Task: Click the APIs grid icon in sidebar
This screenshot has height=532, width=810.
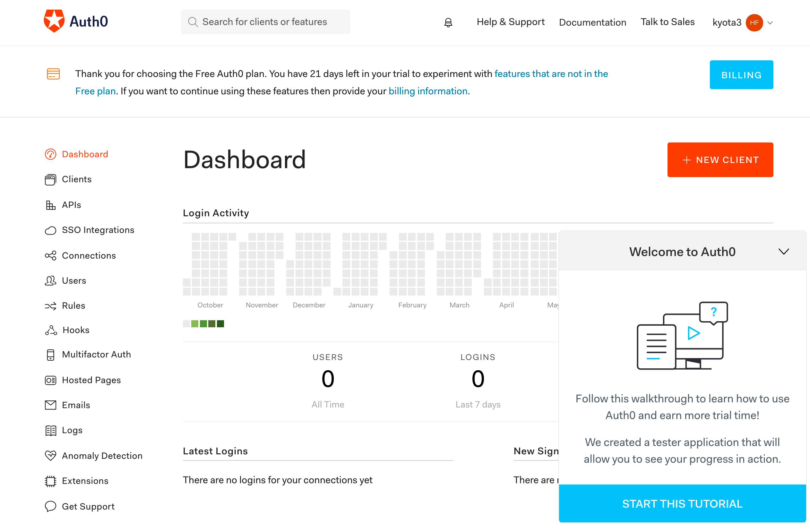Action: [x=51, y=205]
